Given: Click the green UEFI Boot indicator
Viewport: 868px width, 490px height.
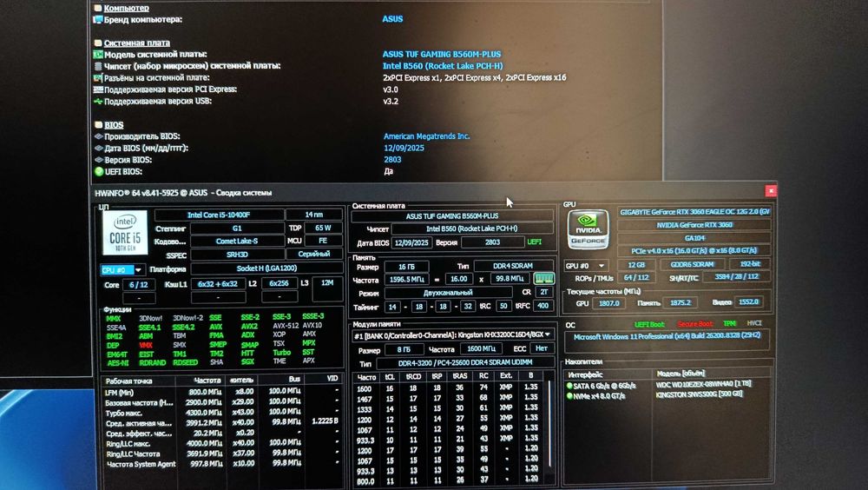Looking at the screenshot, I should coord(649,324).
